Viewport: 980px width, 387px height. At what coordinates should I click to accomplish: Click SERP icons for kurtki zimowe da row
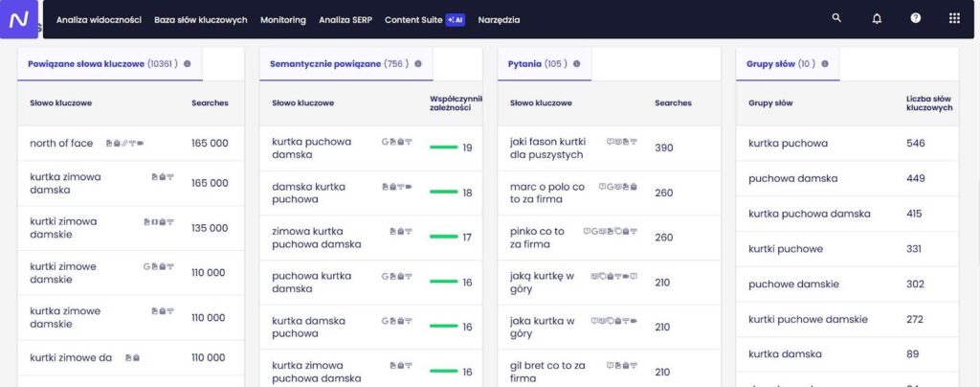coord(132,358)
